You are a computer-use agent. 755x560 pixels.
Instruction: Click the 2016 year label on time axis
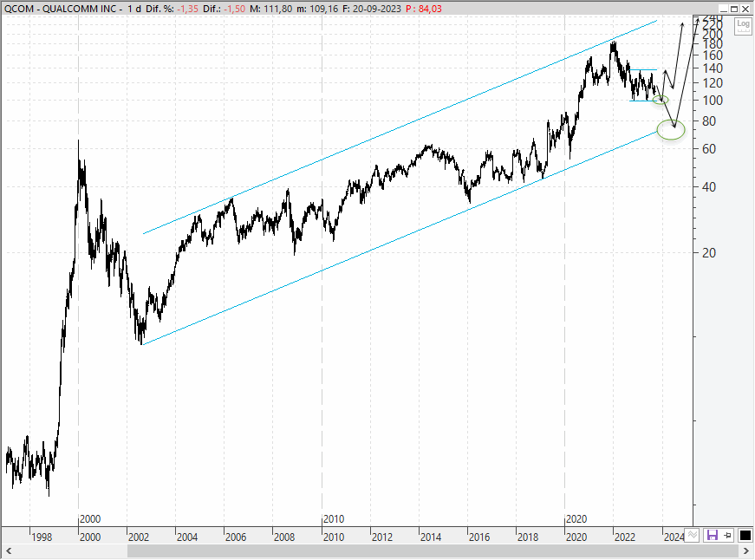[479, 537]
